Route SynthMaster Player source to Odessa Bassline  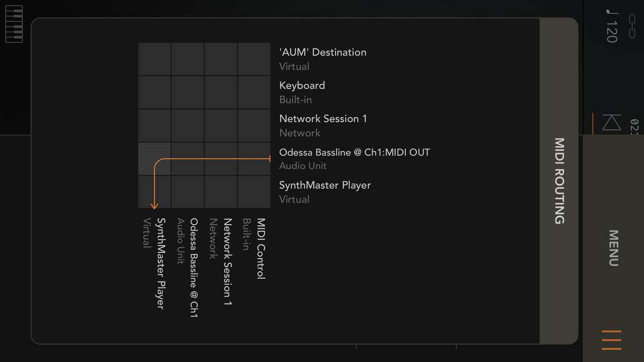click(x=188, y=192)
